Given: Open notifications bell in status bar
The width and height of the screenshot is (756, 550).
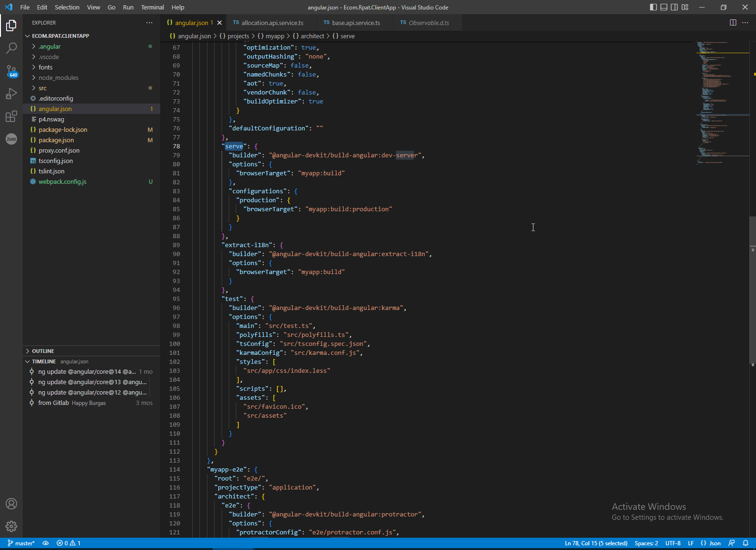Looking at the screenshot, I should pyautogui.click(x=746, y=543).
